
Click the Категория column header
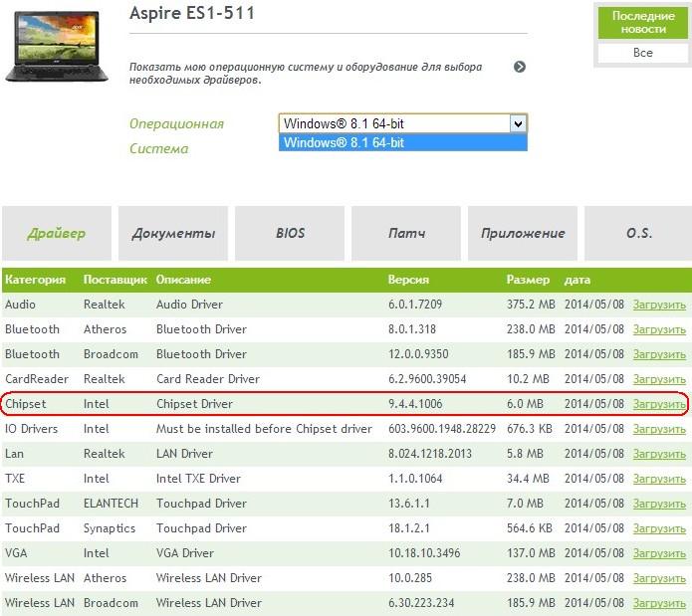35,280
